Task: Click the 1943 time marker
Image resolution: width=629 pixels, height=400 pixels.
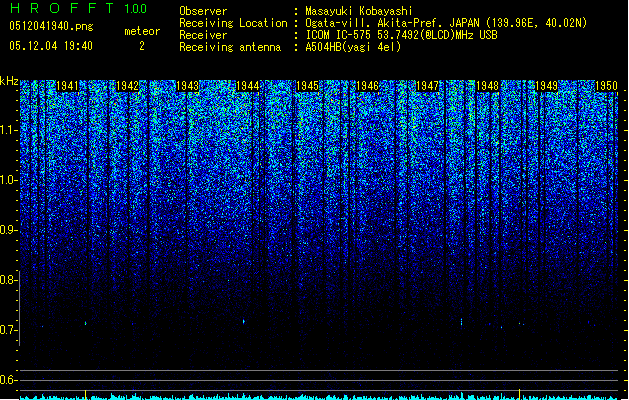Action: 187,86
